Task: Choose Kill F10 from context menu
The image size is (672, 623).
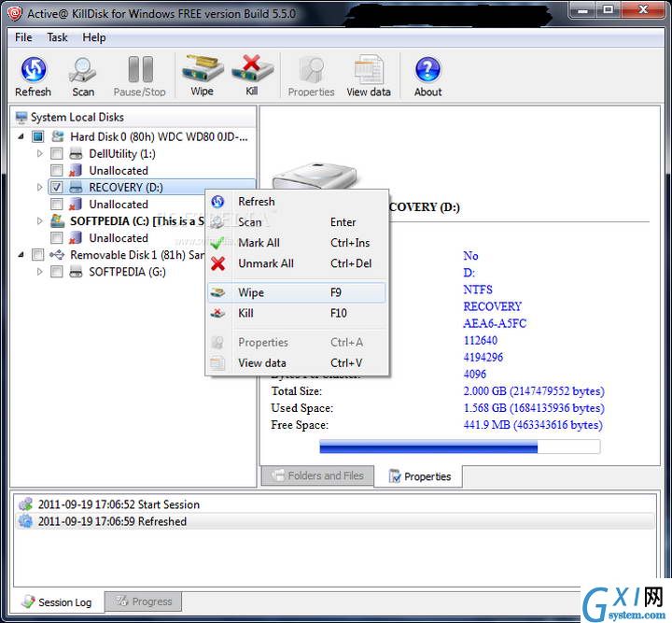Action: [297, 313]
